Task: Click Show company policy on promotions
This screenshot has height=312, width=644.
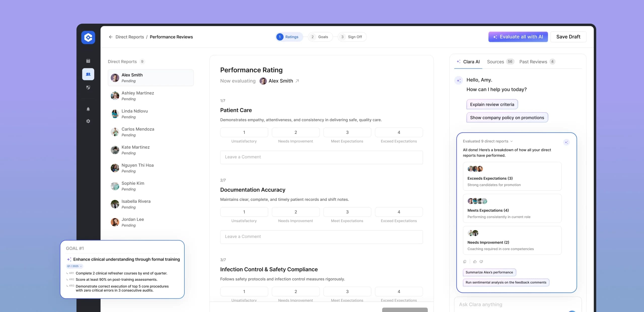Action: tap(507, 118)
